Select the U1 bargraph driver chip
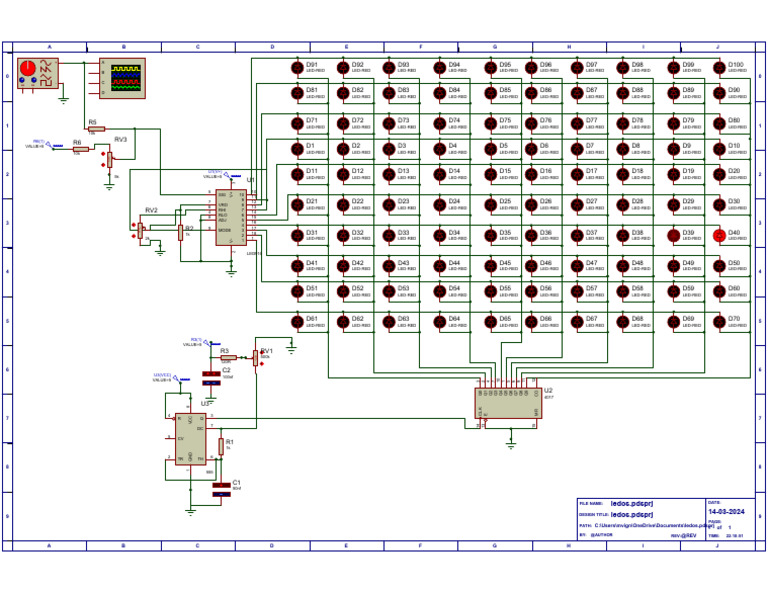Image resolution: width=768 pixels, height=594 pixels. pos(231,218)
